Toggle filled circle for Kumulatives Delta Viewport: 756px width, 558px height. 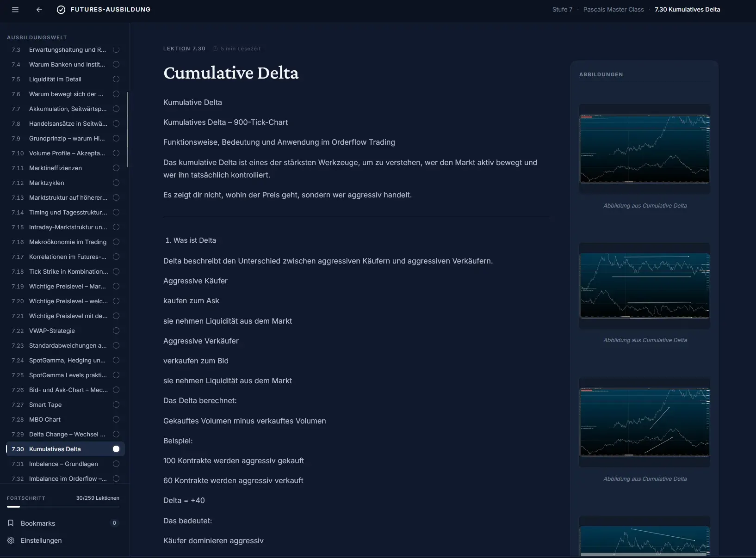click(x=116, y=449)
